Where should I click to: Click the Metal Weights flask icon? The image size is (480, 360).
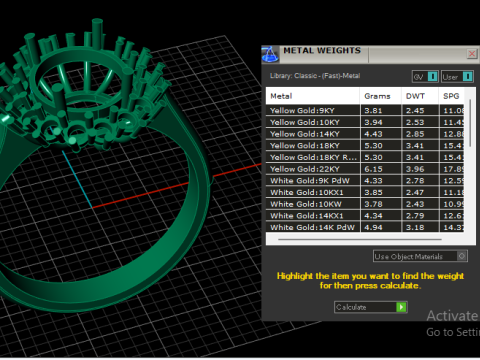pyautogui.click(x=270, y=54)
